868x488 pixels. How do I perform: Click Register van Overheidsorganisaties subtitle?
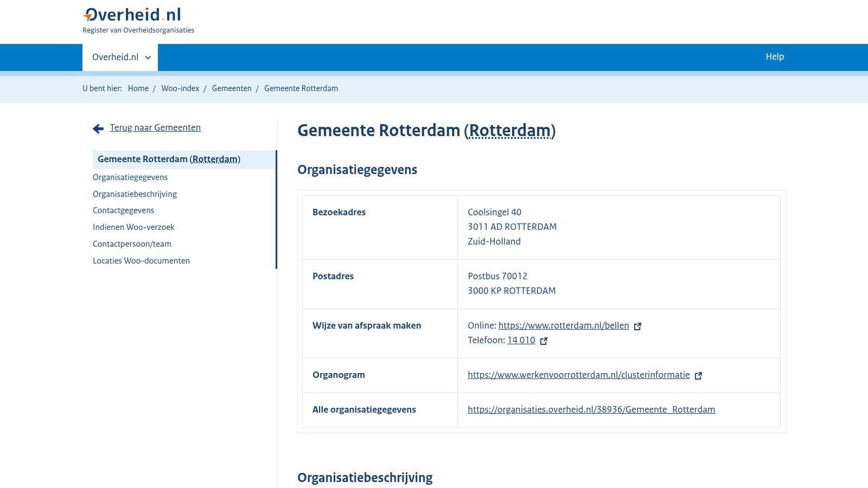click(x=138, y=30)
